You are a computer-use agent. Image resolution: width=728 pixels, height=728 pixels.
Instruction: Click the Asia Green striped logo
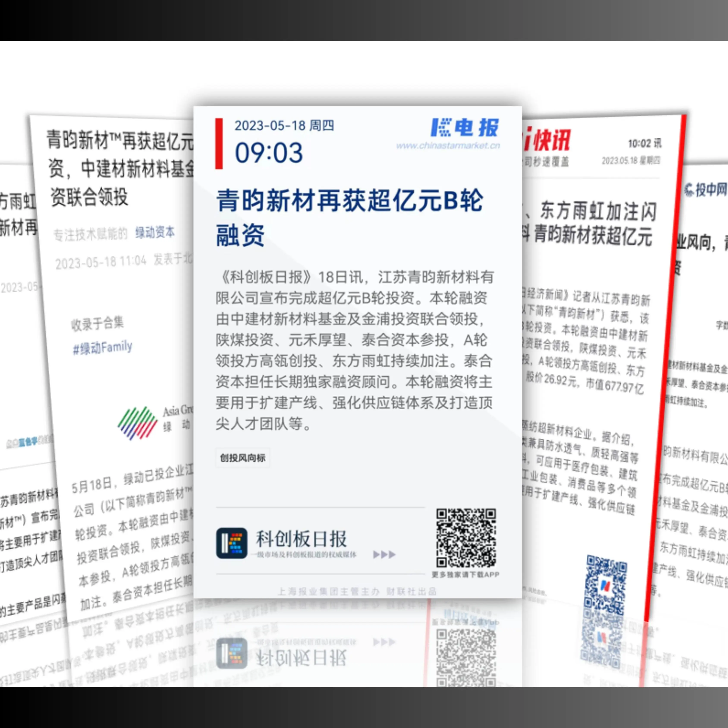[x=138, y=424]
